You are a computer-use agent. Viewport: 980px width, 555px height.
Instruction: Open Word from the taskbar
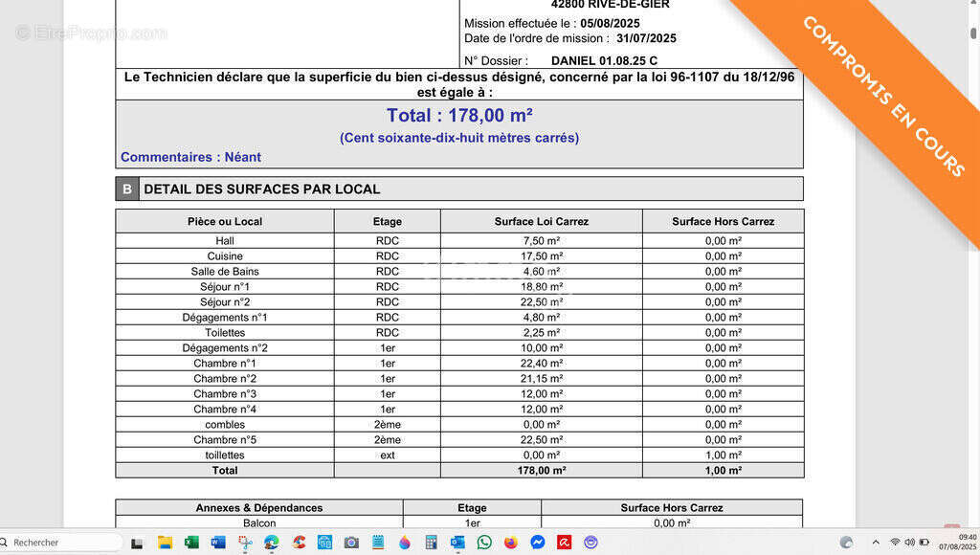pos(218,543)
